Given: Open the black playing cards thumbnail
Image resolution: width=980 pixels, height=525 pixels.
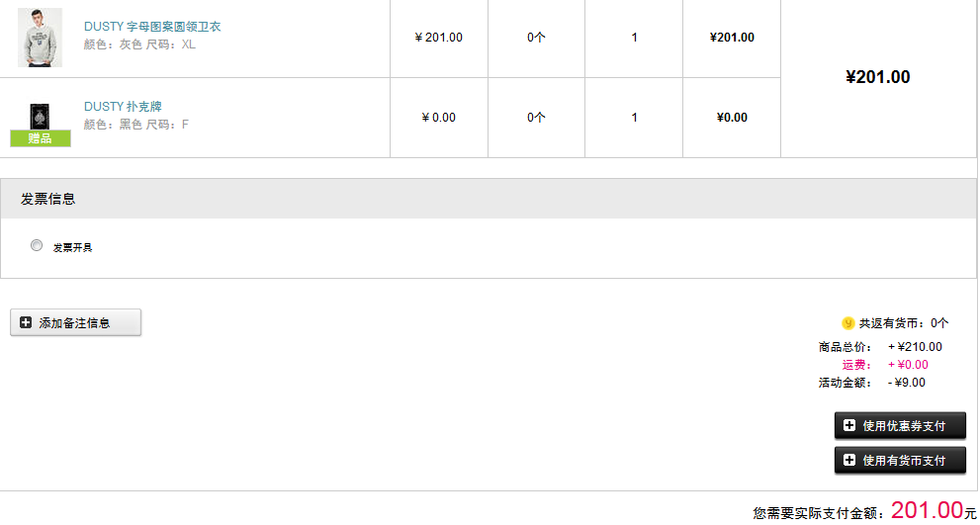Looking at the screenshot, I should (40, 118).
